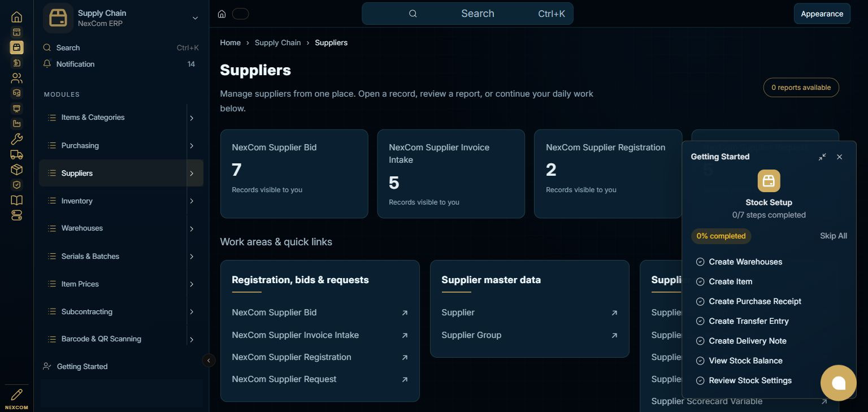Viewport: 868px width, 412px height.
Task: Close the Getting Started panel
Action: tap(839, 157)
